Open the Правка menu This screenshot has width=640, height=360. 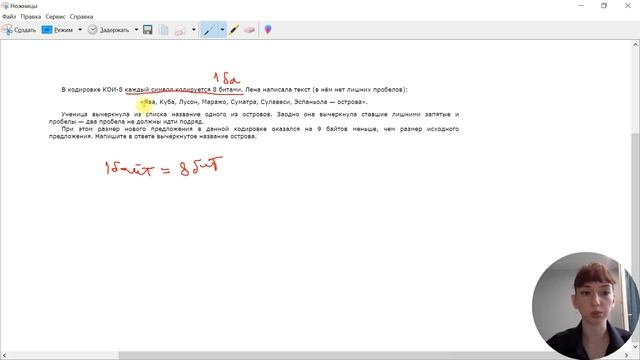(31, 17)
